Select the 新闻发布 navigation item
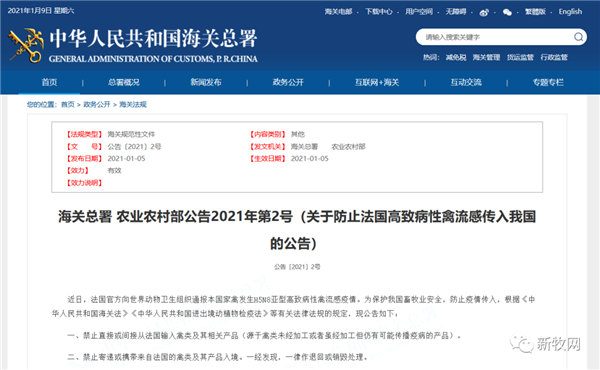600x370 pixels. pyautogui.click(x=206, y=82)
